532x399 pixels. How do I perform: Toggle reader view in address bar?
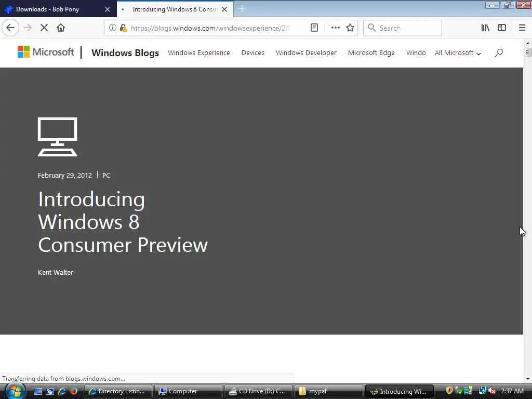click(314, 28)
